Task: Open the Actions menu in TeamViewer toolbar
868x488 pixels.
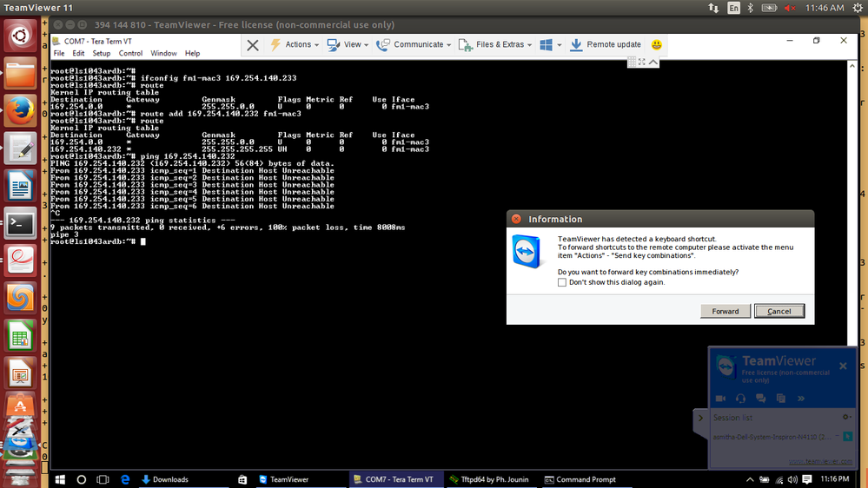Action: (295, 45)
